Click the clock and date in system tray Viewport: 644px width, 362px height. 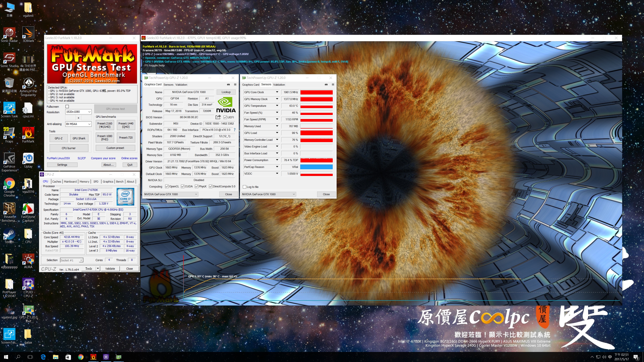pos(622,357)
